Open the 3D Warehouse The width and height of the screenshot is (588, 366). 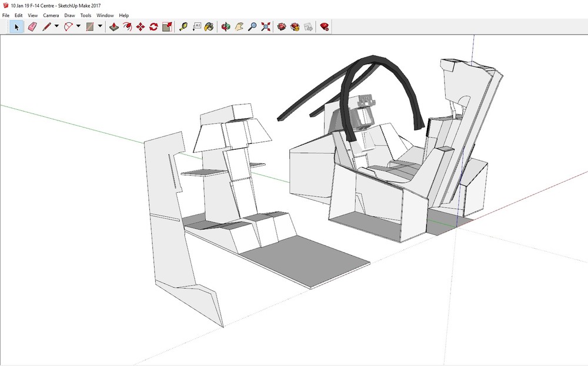tap(281, 26)
